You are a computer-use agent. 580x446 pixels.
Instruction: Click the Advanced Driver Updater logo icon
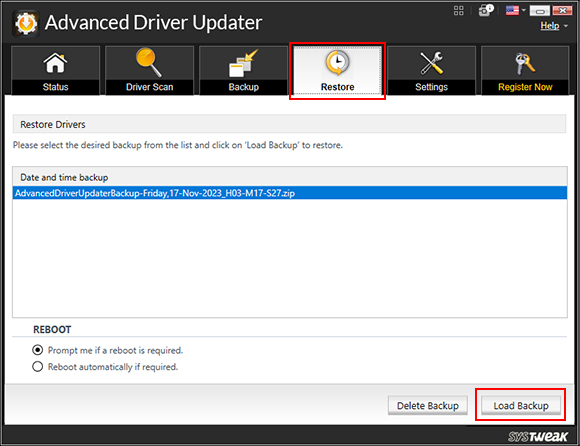(26, 24)
